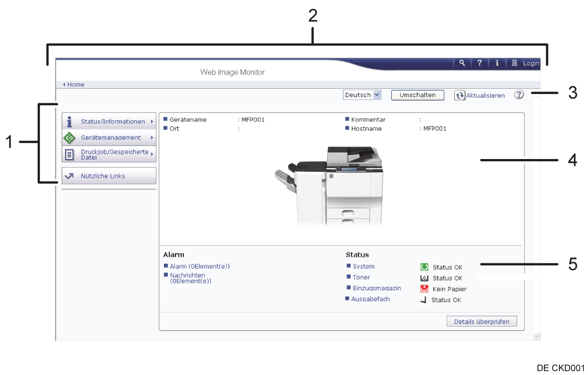Go back to Home breadcrumb
Image resolution: width=588 pixels, height=375 pixels.
pyautogui.click(x=75, y=84)
